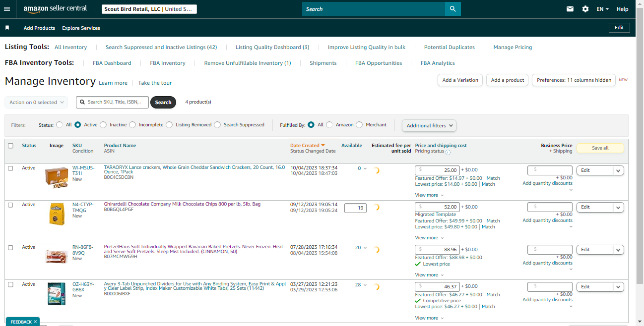Click the Edit button in the top bar
Screen dimensions: 644x326
(x=619, y=28)
